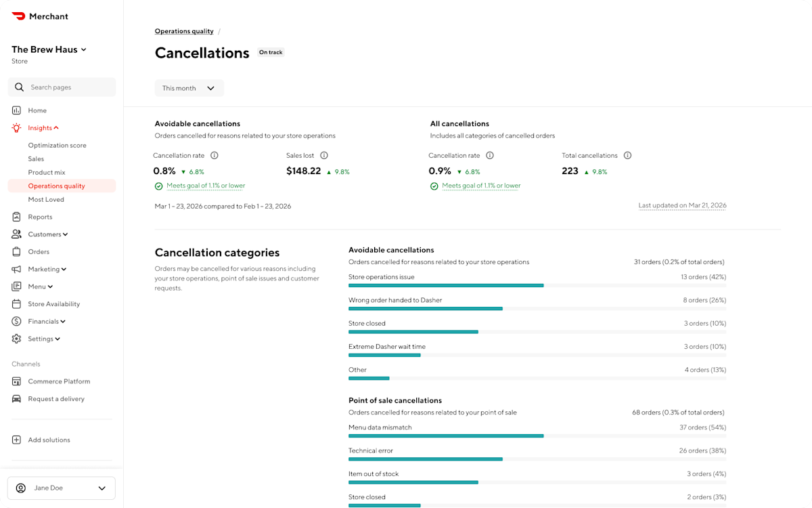
Task: Open Request a delivery via its icon
Action: coord(16,398)
